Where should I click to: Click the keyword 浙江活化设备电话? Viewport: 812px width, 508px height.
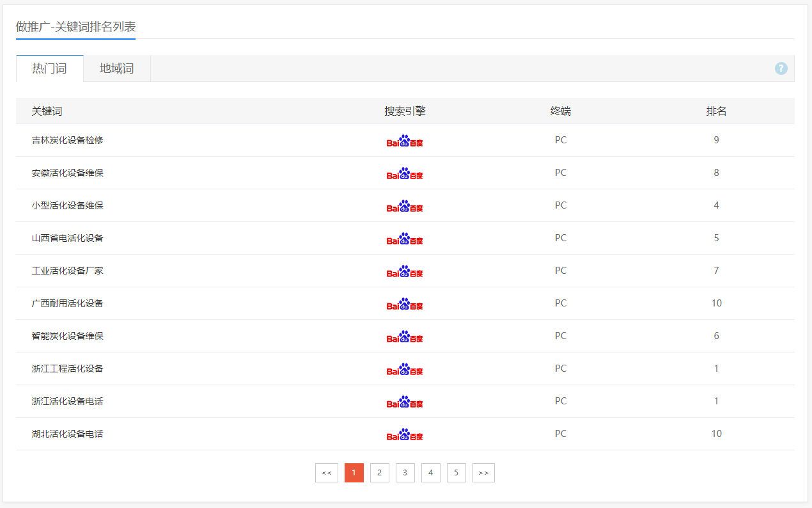(68, 401)
